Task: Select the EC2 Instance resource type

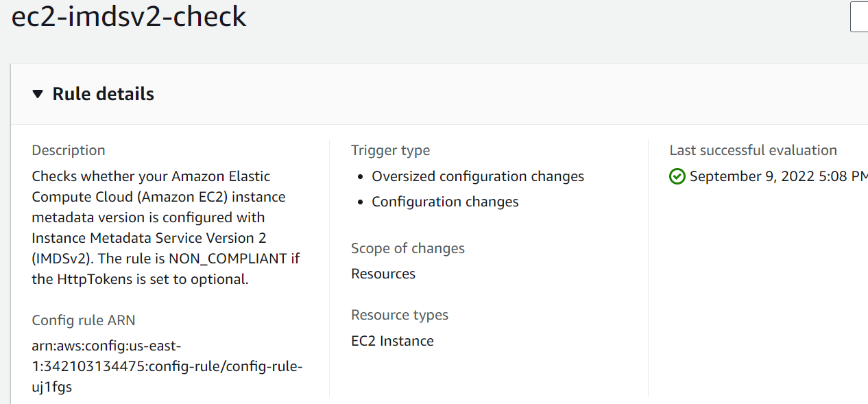Action: tap(392, 340)
